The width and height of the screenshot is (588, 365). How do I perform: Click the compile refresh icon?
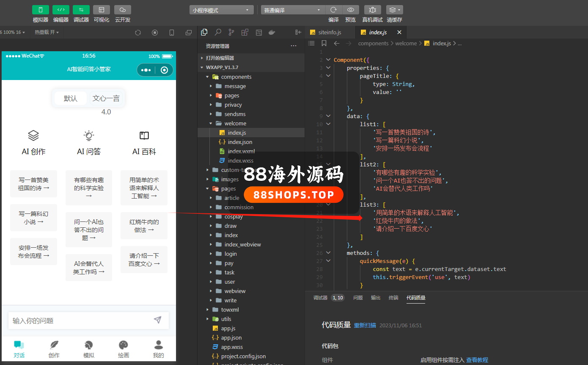[333, 10]
